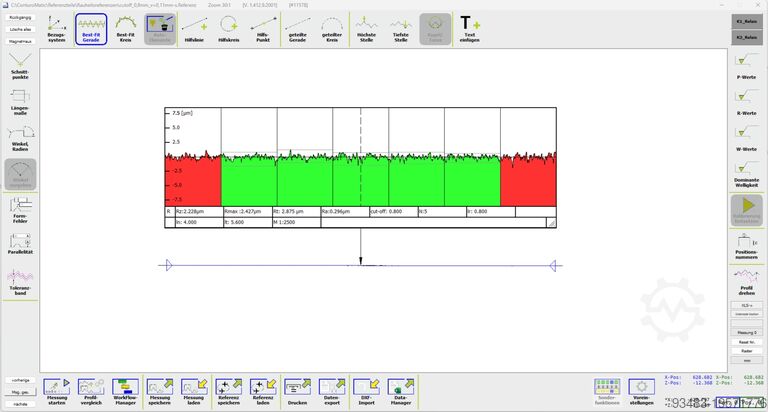Screen dimensions: 768x412
Task: Click the resize handle of results table
Action: [x=550, y=224]
